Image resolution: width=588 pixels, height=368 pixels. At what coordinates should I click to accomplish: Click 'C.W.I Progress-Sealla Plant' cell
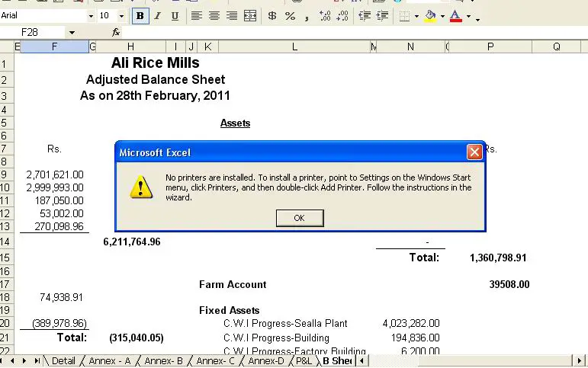coord(285,323)
